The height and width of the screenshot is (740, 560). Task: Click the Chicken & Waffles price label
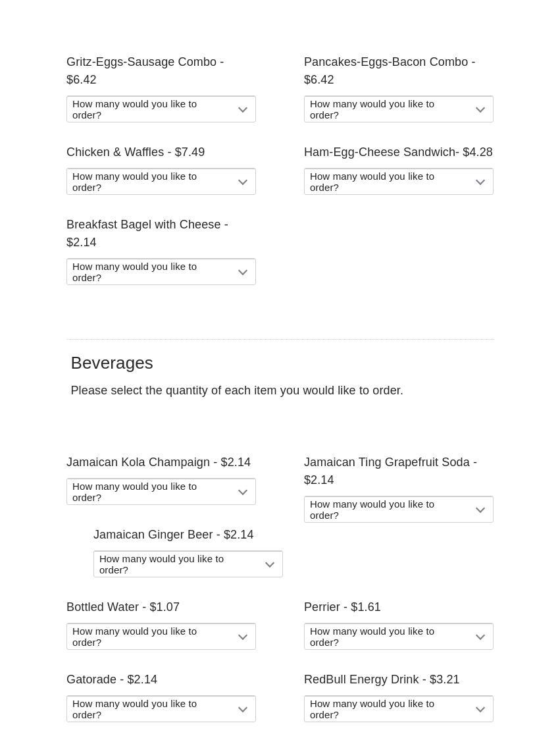click(x=136, y=152)
